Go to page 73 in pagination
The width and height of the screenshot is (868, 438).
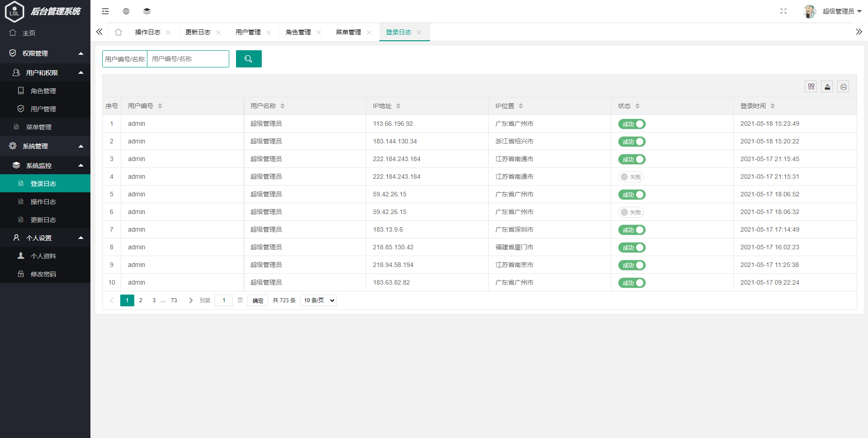click(174, 300)
